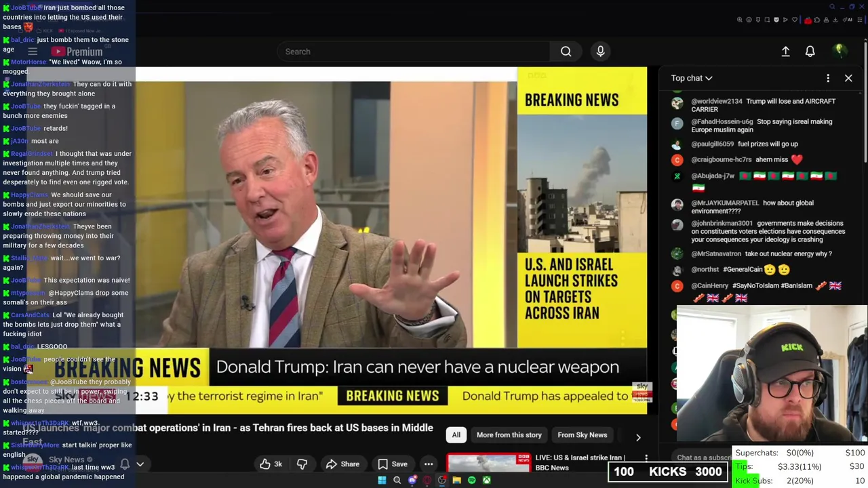Open browser toolbar settings lines menu
The image size is (868, 488).
point(860,20)
